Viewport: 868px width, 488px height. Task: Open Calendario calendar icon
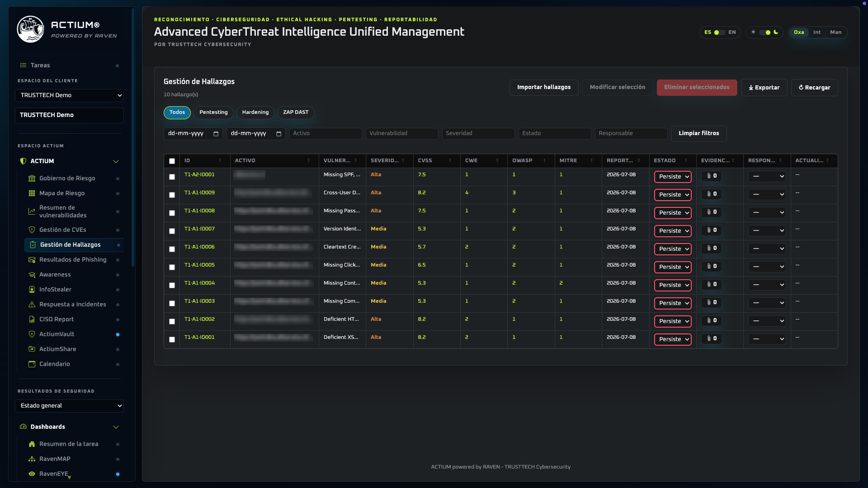(x=32, y=364)
